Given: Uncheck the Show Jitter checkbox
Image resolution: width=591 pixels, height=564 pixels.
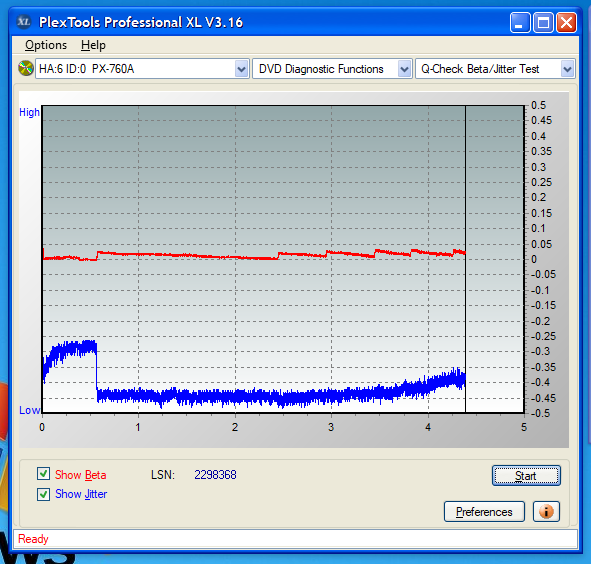Looking at the screenshot, I should coord(43,494).
